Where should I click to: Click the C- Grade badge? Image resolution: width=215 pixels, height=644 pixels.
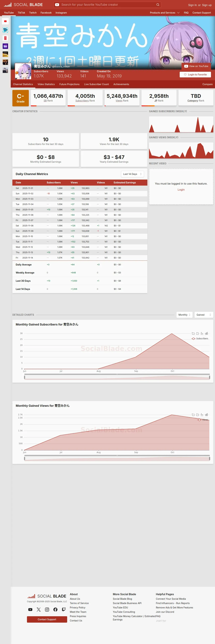coord(21,98)
